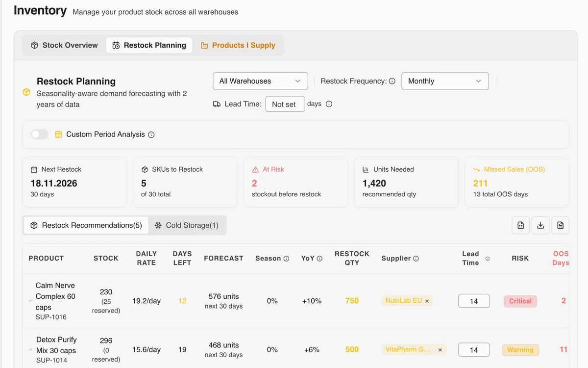Click the 468 units forecast cell
Viewport: 588px width, 368px height.
pyautogui.click(x=224, y=349)
